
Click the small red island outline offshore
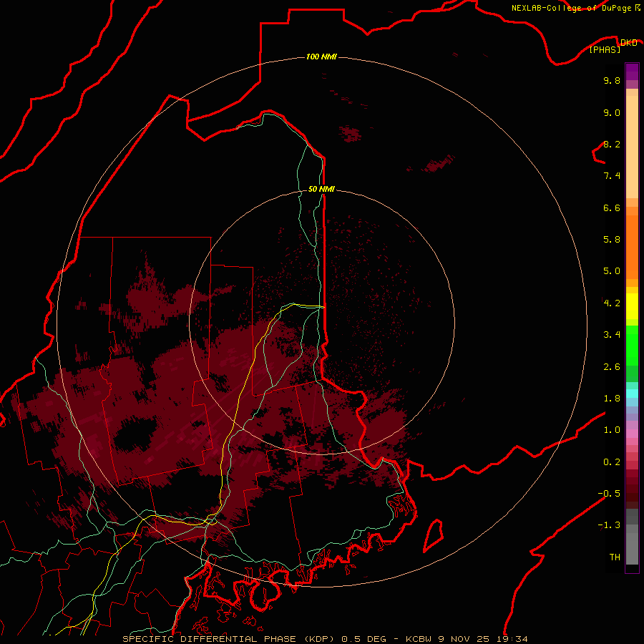tap(433, 535)
